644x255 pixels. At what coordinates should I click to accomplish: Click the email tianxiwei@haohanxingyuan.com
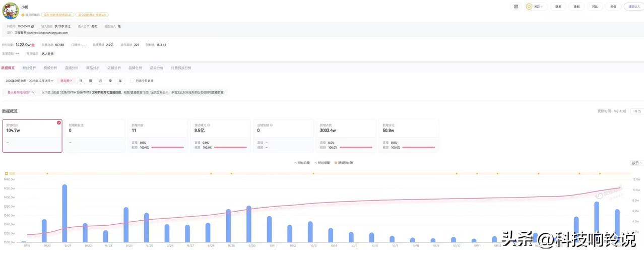point(48,33)
